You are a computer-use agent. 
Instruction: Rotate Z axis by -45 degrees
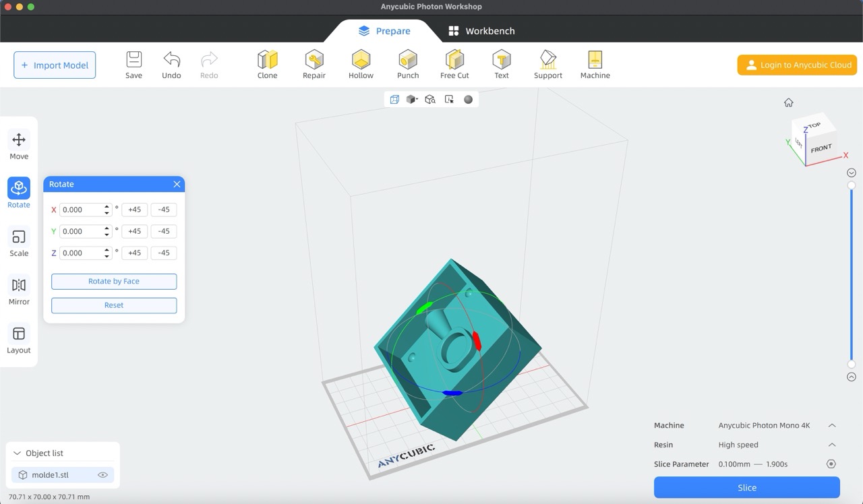tap(164, 253)
